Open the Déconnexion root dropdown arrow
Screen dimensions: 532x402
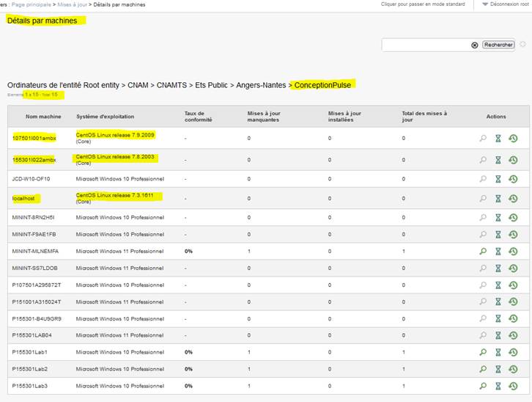485,4
